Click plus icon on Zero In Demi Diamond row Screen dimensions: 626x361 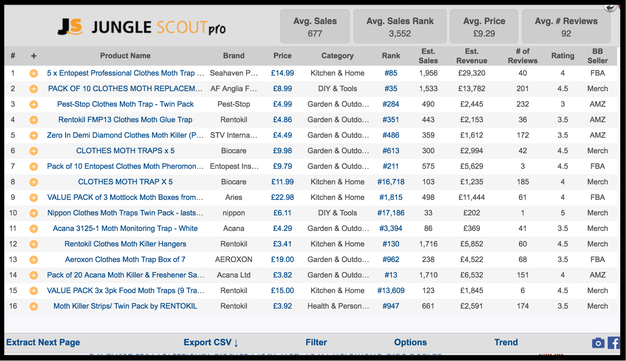tap(34, 135)
